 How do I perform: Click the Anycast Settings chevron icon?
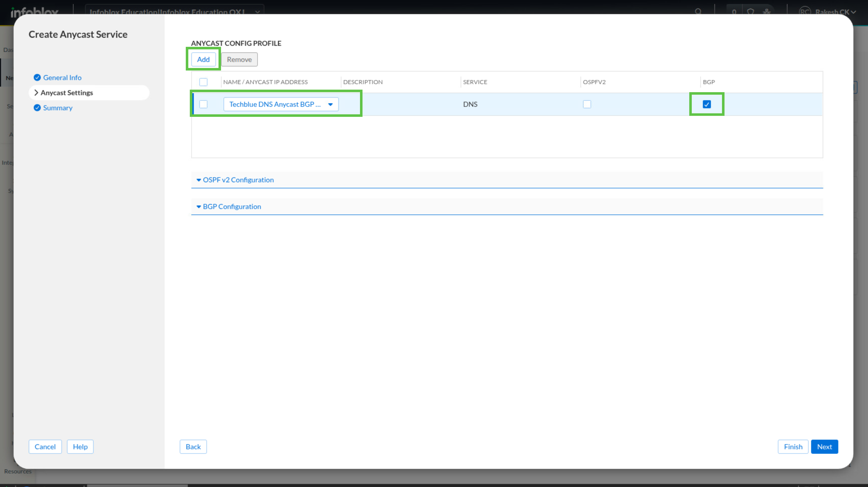click(x=36, y=92)
